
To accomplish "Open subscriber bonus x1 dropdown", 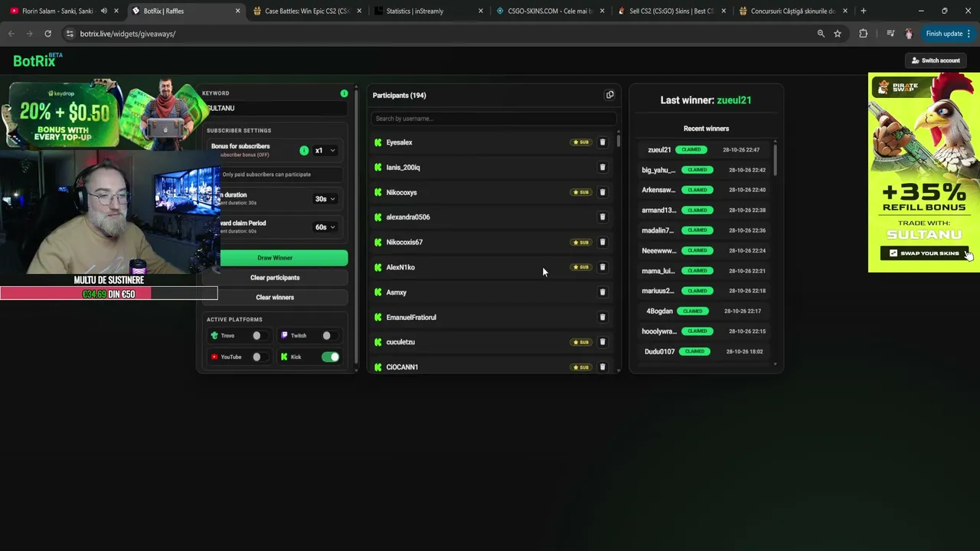I will tap(325, 151).
